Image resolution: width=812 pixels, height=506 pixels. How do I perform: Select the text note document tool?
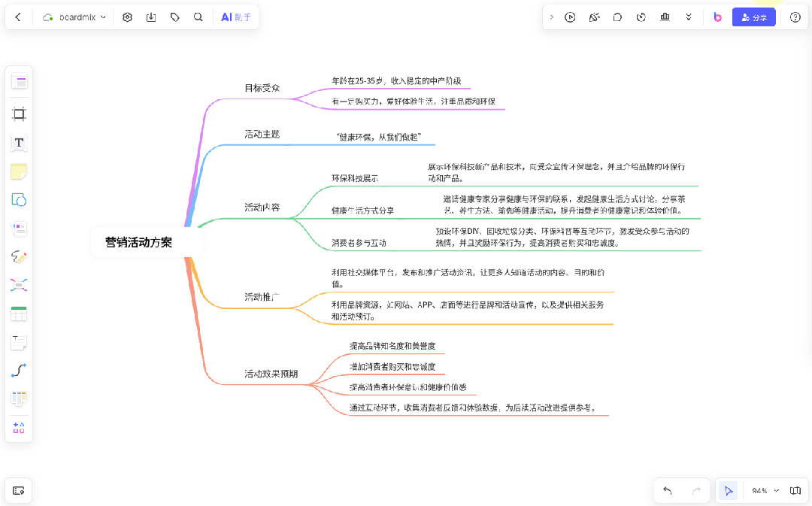(x=19, y=342)
